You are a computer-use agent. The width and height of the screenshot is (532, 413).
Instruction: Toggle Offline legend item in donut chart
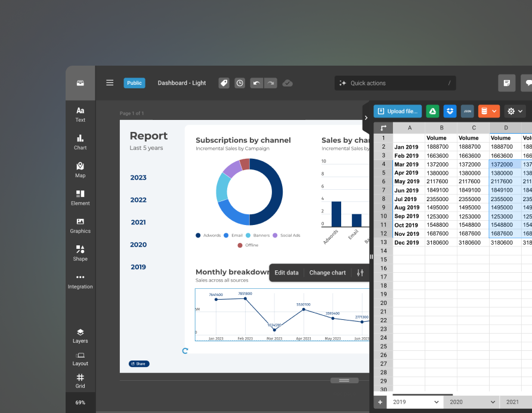pos(248,245)
